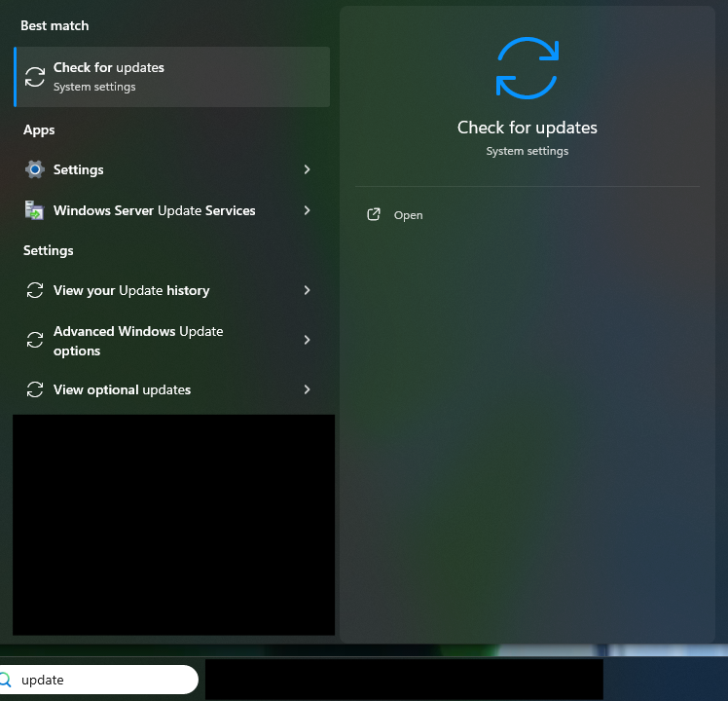This screenshot has width=728, height=701.
Task: Expand the Advanced Windows Update options chevron
Action: pyautogui.click(x=307, y=340)
